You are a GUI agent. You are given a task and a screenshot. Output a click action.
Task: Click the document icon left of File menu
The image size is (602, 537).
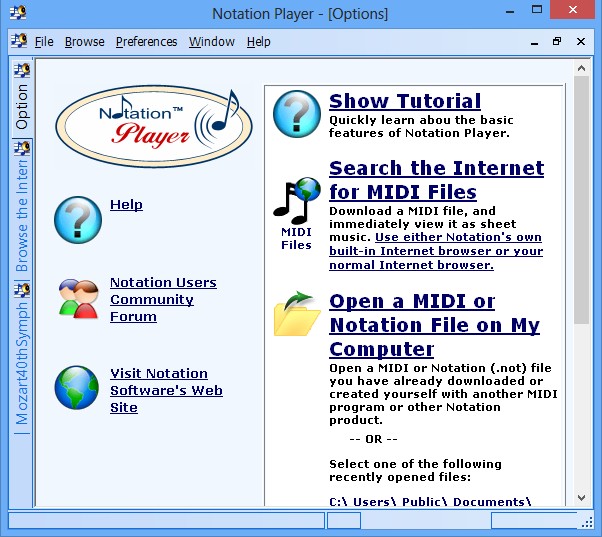(x=19, y=40)
